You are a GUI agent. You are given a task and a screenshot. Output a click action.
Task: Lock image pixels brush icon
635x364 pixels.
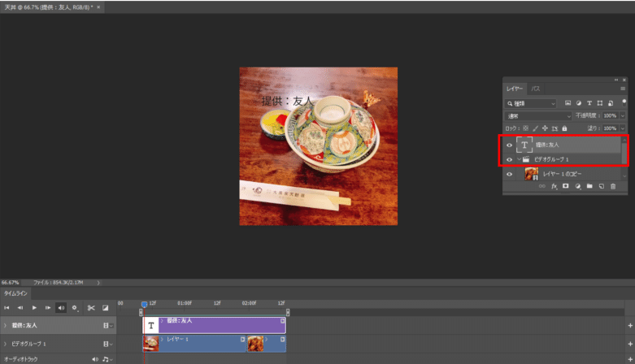coord(535,128)
